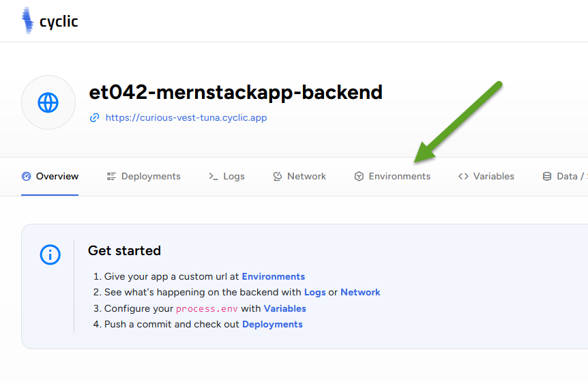Go to the Environments tab
Screen dimensions: 588x382
coord(392,176)
